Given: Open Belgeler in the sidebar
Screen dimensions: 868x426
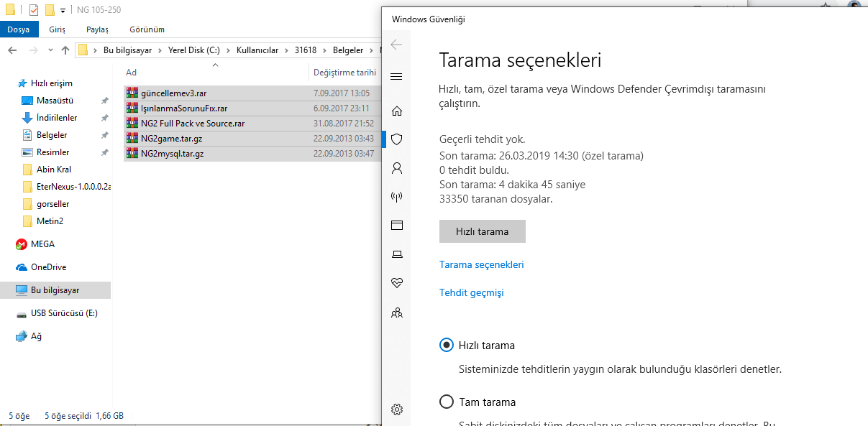Looking at the screenshot, I should click(52, 135).
